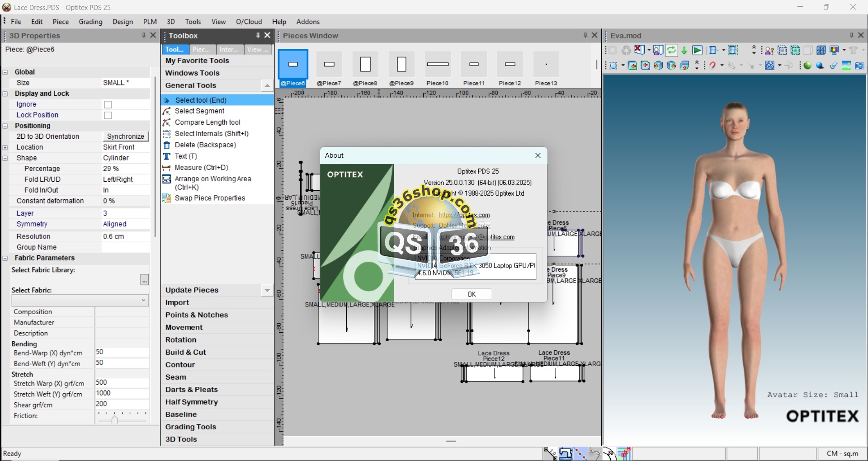
Task: Click the blue sphere with shadow icon
Action: click(x=820, y=66)
